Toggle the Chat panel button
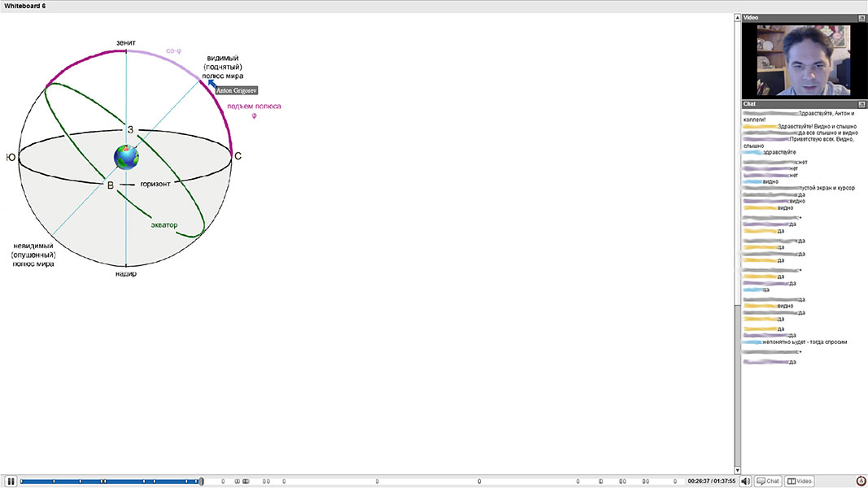 (768, 481)
